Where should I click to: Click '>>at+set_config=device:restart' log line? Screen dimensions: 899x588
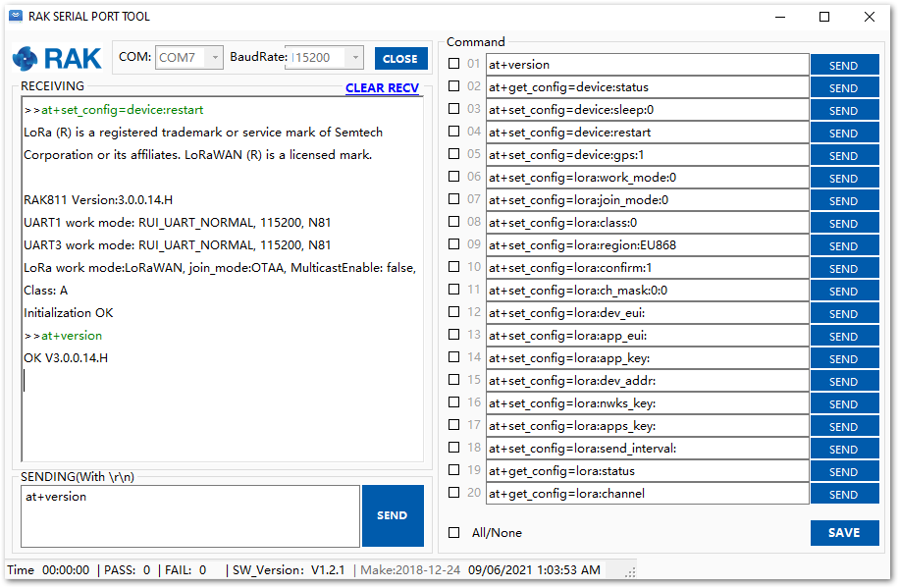[x=114, y=110]
